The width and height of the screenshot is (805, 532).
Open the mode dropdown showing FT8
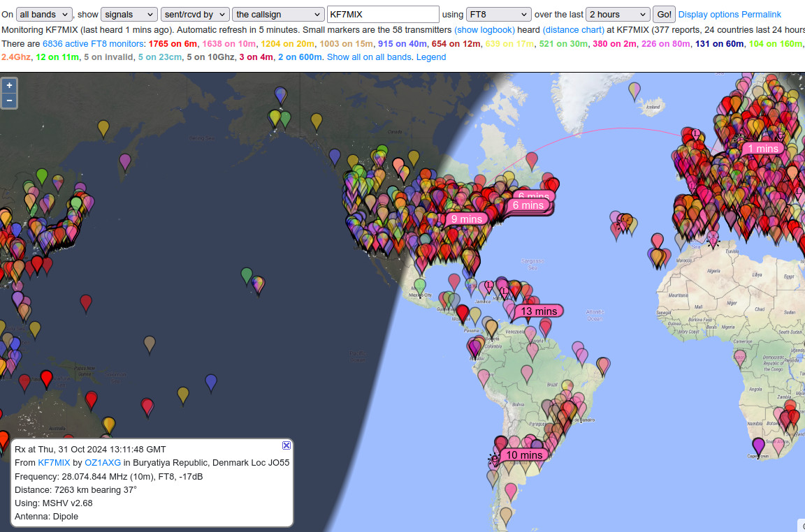tap(498, 14)
